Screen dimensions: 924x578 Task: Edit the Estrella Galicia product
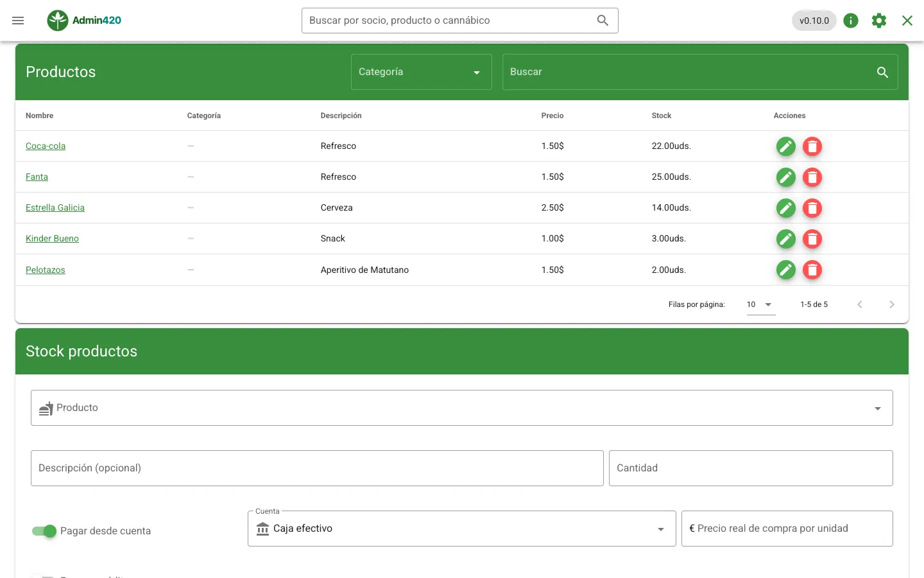pos(786,208)
